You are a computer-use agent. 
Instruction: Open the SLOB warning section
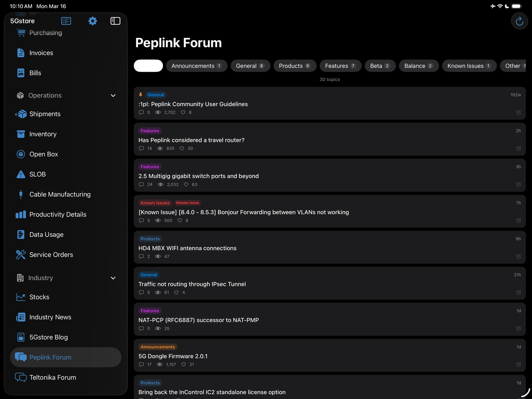(38, 174)
